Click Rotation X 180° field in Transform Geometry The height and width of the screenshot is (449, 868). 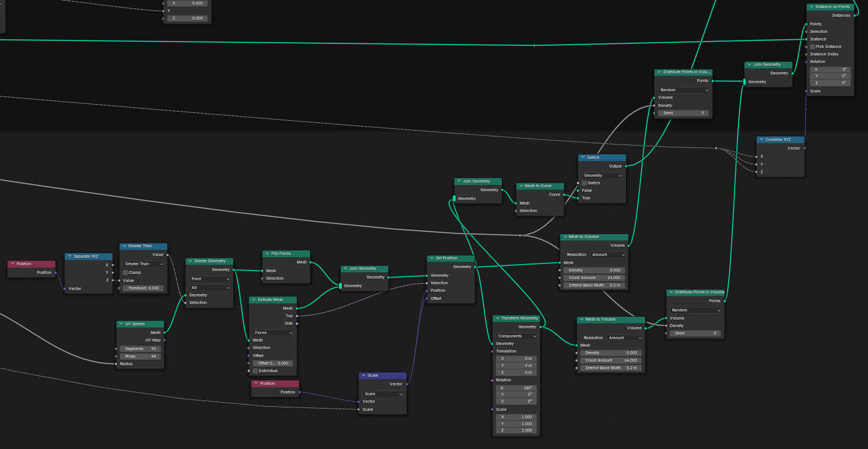(x=516, y=388)
